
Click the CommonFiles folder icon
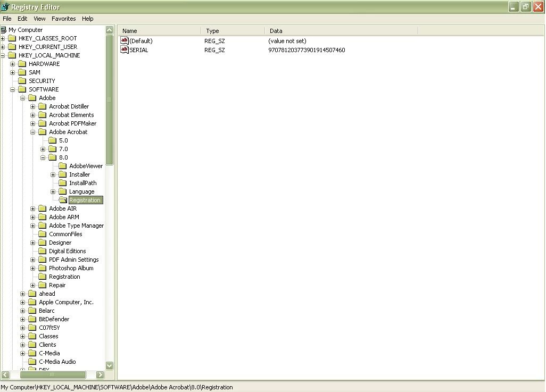pyautogui.click(x=43, y=234)
